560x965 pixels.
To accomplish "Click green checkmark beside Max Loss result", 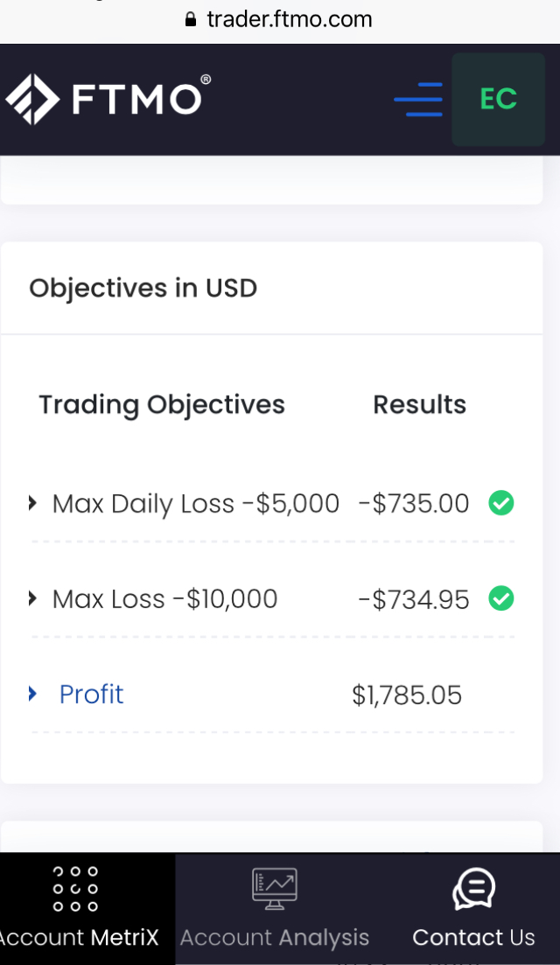I will 501,598.
